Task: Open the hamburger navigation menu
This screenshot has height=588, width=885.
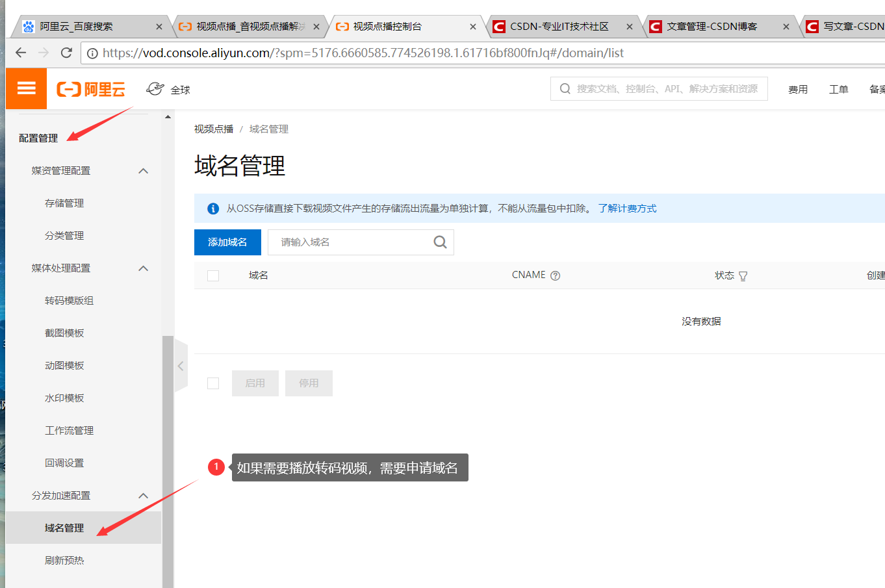Action: (26, 88)
